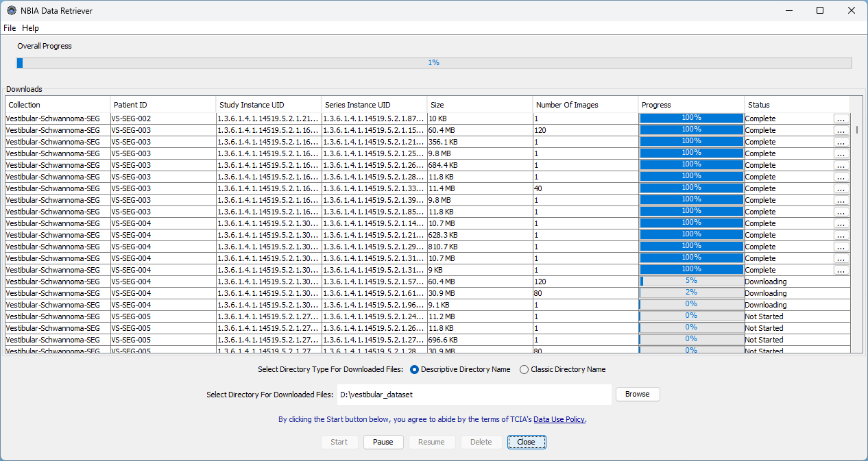Open the '...' button for the 810.7 KB row
The height and width of the screenshot is (461, 868).
(841, 247)
